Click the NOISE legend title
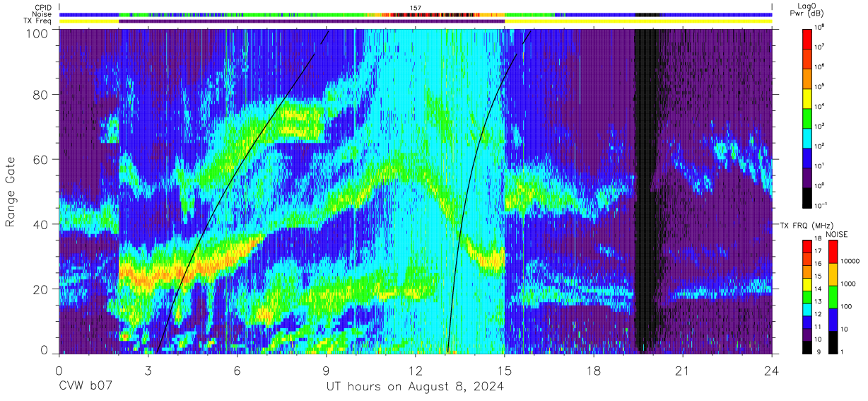Viewport: 868px width, 401px height. tap(836, 234)
